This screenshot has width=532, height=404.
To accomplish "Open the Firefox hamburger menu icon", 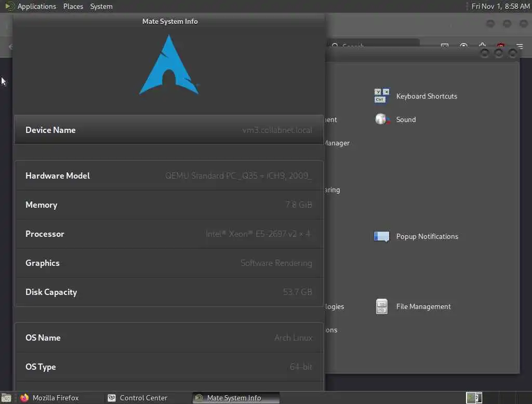I will (x=520, y=46).
